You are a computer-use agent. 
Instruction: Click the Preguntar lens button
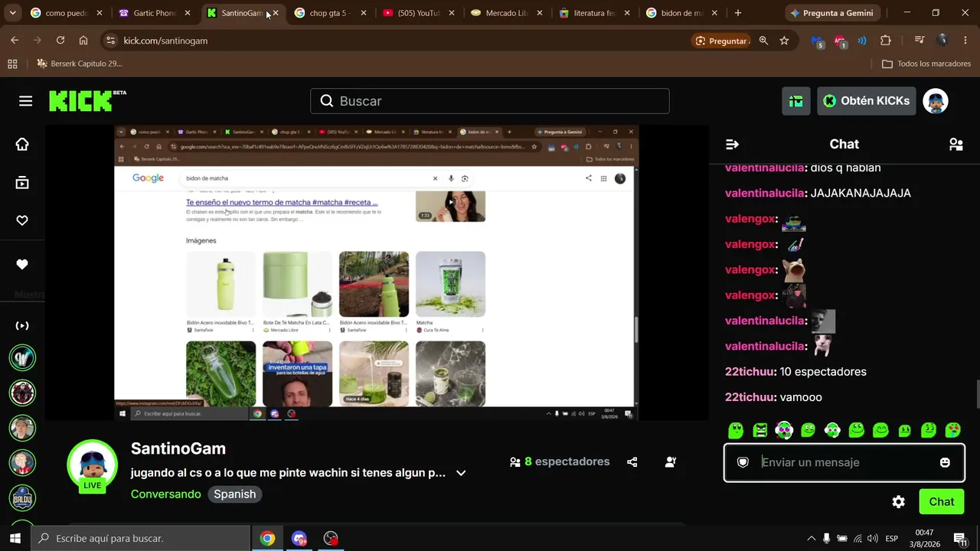pos(721,41)
